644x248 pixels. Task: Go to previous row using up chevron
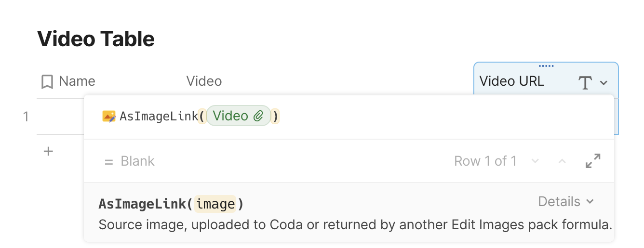562,161
